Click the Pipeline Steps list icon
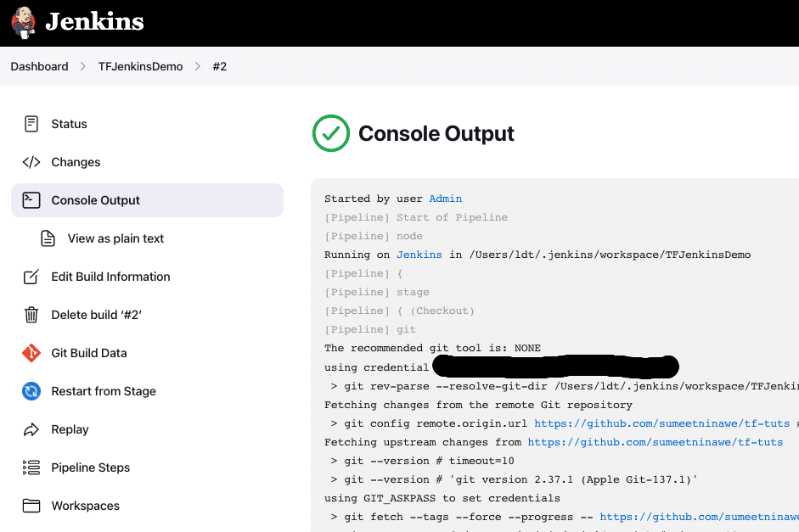Image resolution: width=799 pixels, height=532 pixels. pos(31,468)
